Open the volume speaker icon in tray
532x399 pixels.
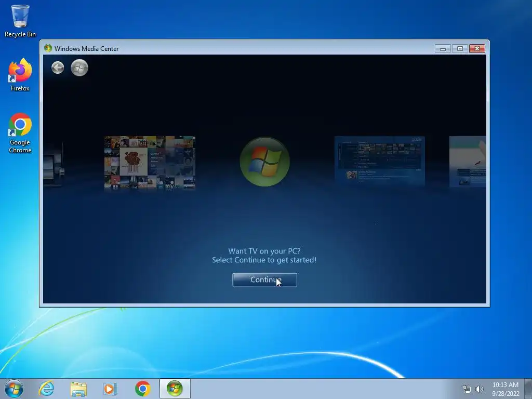479,389
